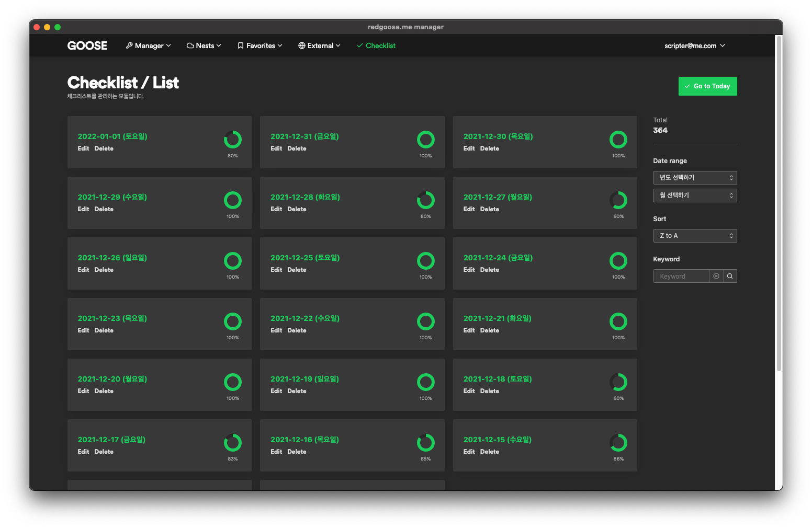Click the GOOSE logo
The height and width of the screenshot is (529, 812).
point(87,46)
